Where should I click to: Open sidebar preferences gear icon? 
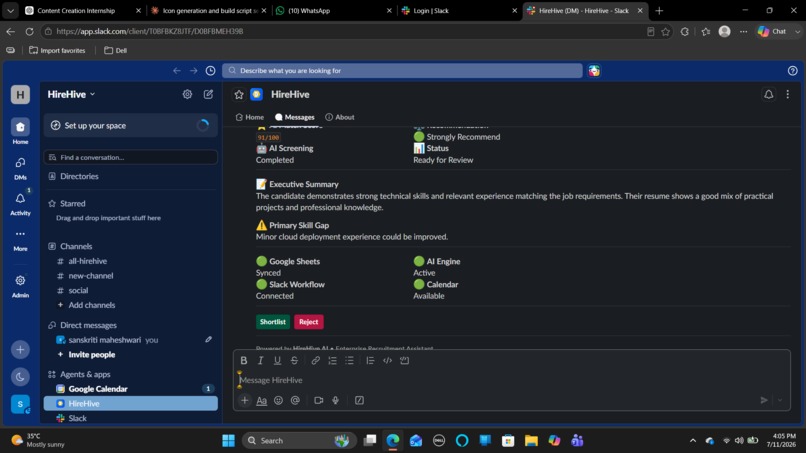coord(187,95)
